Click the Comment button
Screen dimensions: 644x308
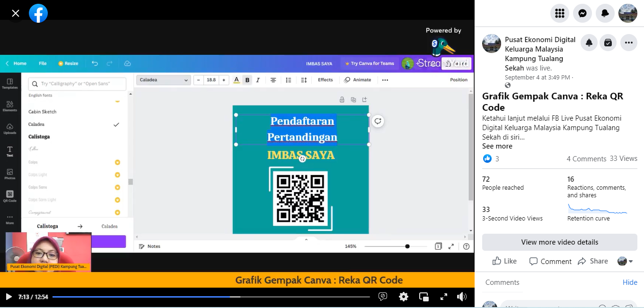pyautogui.click(x=550, y=261)
